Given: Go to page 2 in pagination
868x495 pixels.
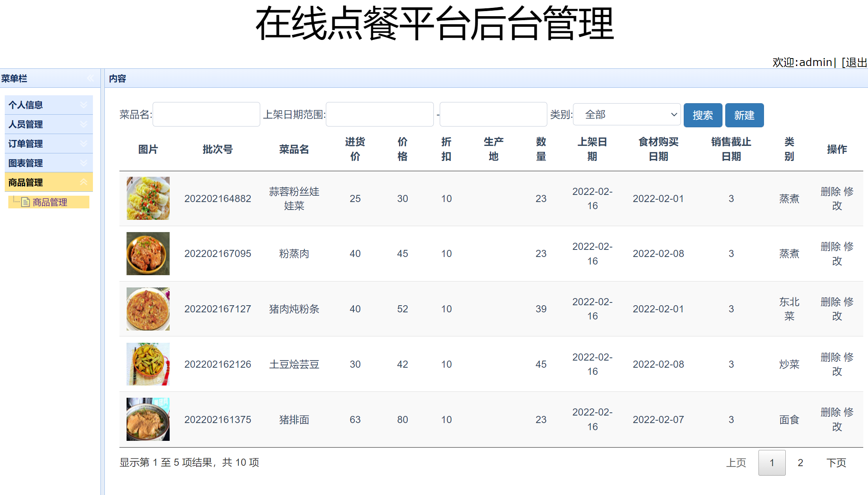Looking at the screenshot, I should pos(800,463).
